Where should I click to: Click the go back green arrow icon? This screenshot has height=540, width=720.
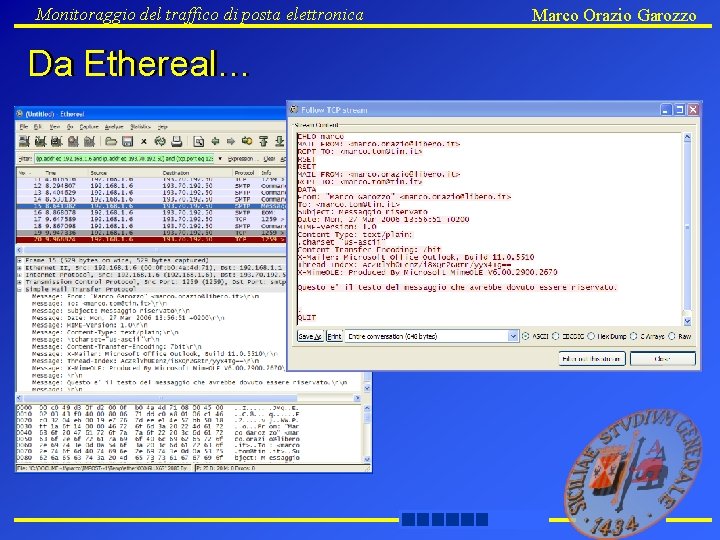(215, 141)
